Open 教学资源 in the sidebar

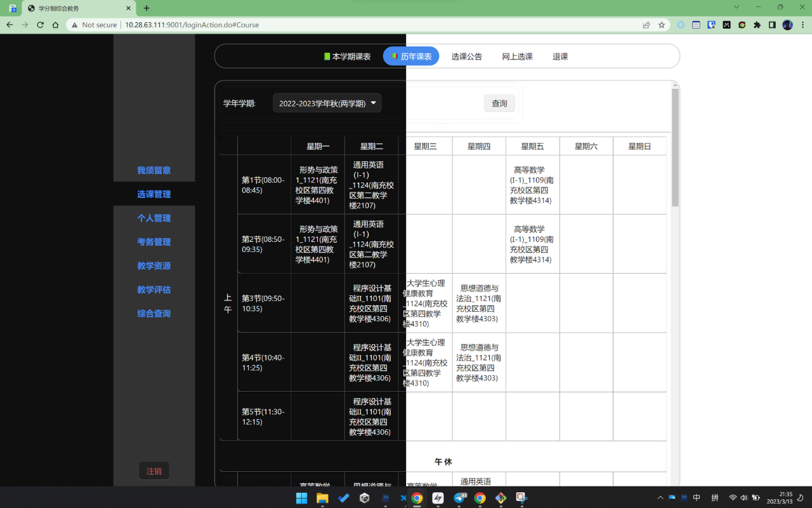tap(154, 265)
